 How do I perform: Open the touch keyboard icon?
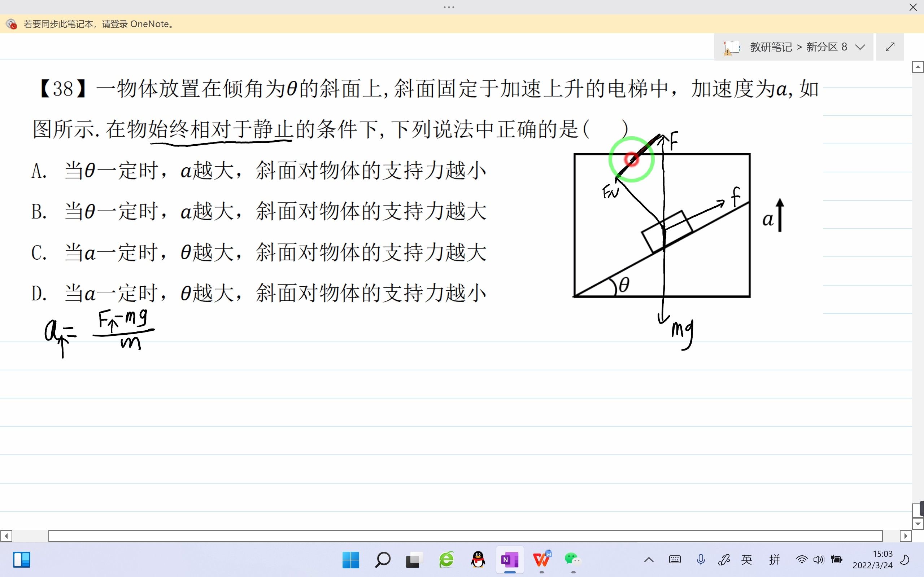pos(675,559)
